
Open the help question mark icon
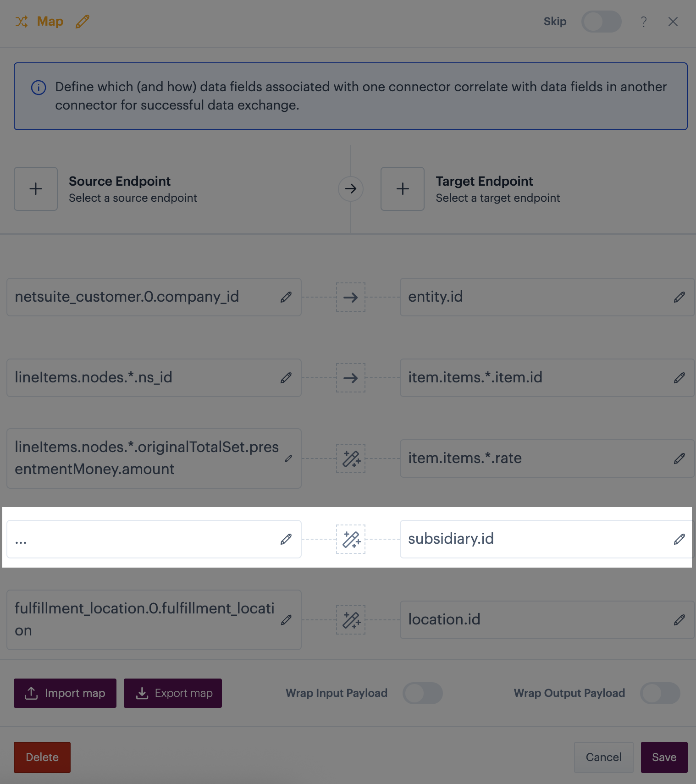(644, 22)
